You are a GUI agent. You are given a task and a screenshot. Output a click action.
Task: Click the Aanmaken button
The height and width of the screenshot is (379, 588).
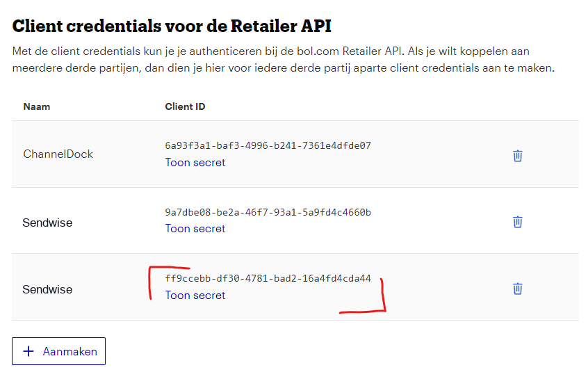58,351
